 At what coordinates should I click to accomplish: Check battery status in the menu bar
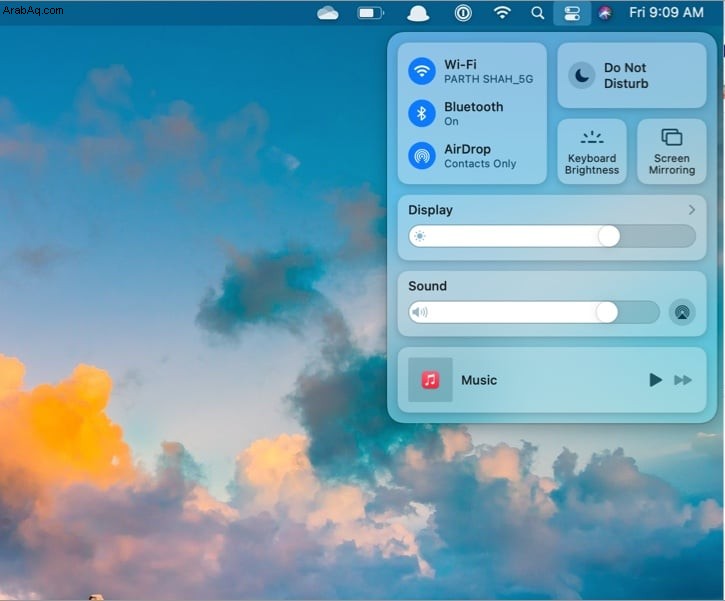coord(371,13)
